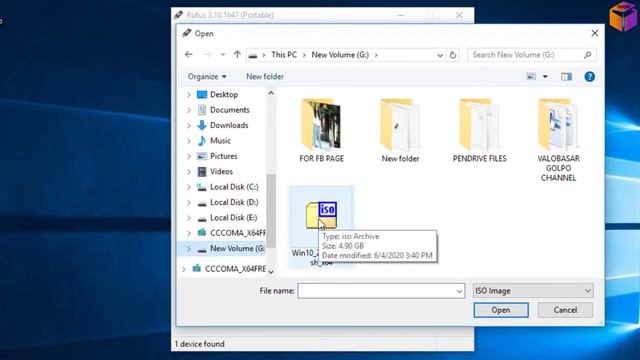The image size is (640, 360).
Task: Open Local Disk (E:) in sidebar
Action: [x=233, y=218]
